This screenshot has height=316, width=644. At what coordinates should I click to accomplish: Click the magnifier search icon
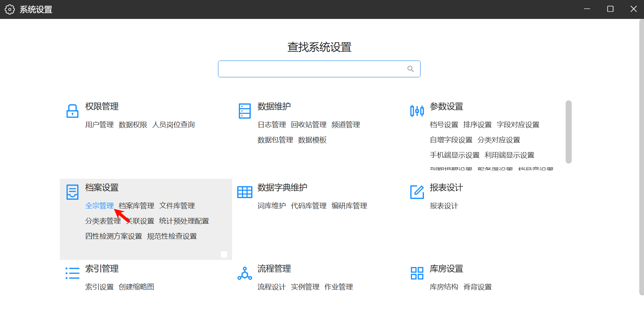click(x=411, y=69)
